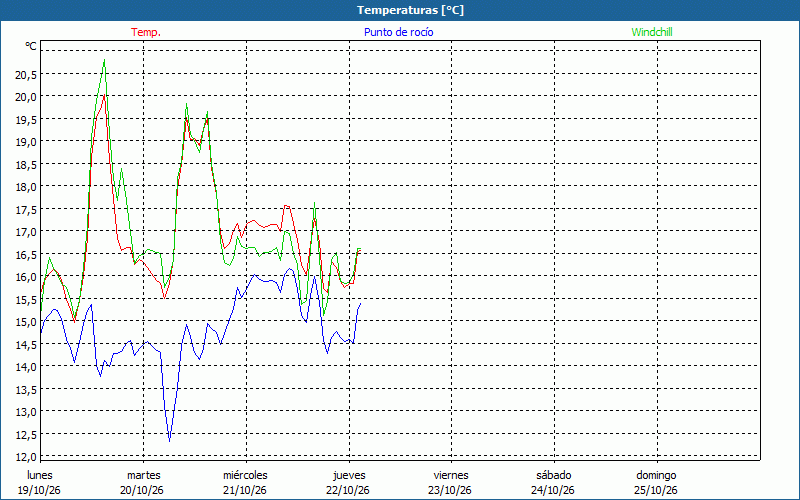The height and width of the screenshot is (500, 800).
Task: Click the '12,5' y-axis value
Action: click(26, 435)
